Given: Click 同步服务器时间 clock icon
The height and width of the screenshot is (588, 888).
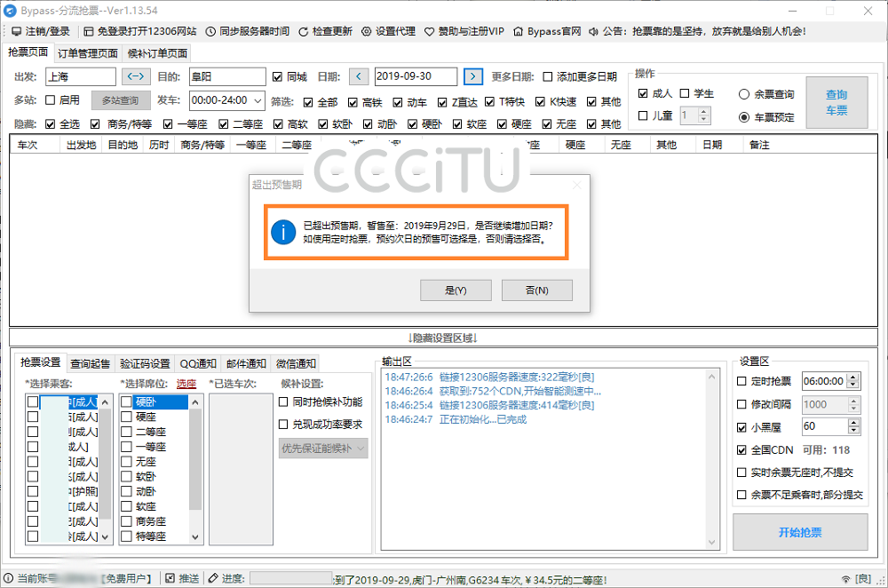Looking at the screenshot, I should click(x=210, y=31).
